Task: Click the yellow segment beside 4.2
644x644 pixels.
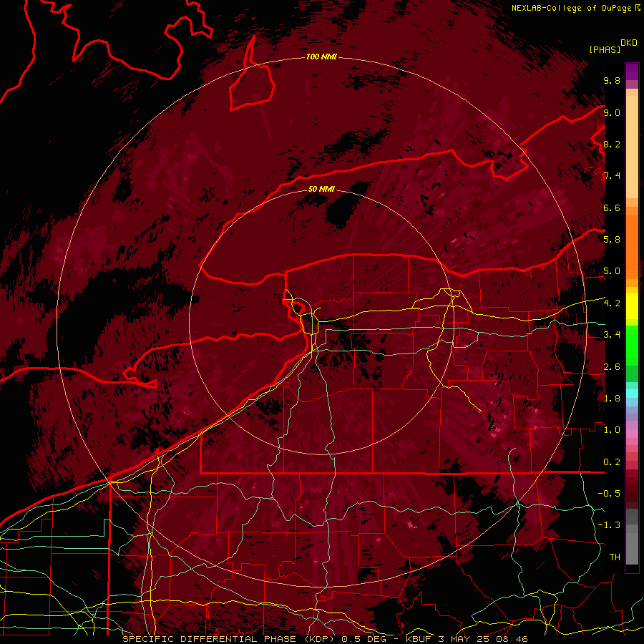Action: tap(632, 306)
